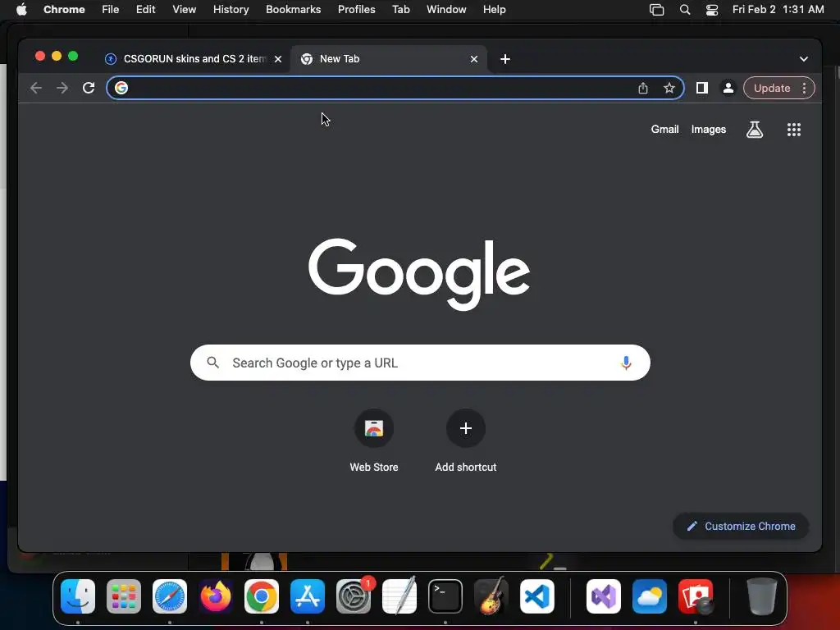The height and width of the screenshot is (630, 840).
Task: Open the Web Store shortcut
Action: click(x=374, y=441)
